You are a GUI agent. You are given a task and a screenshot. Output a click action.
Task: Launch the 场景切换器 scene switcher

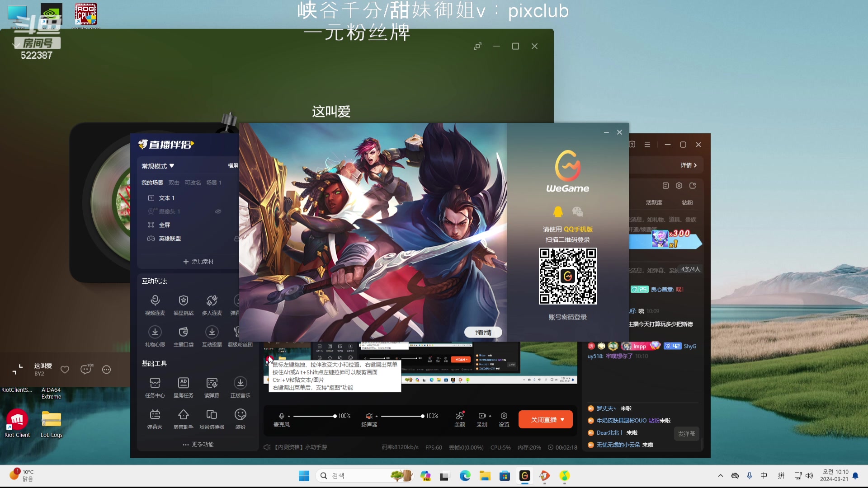pos(212,415)
